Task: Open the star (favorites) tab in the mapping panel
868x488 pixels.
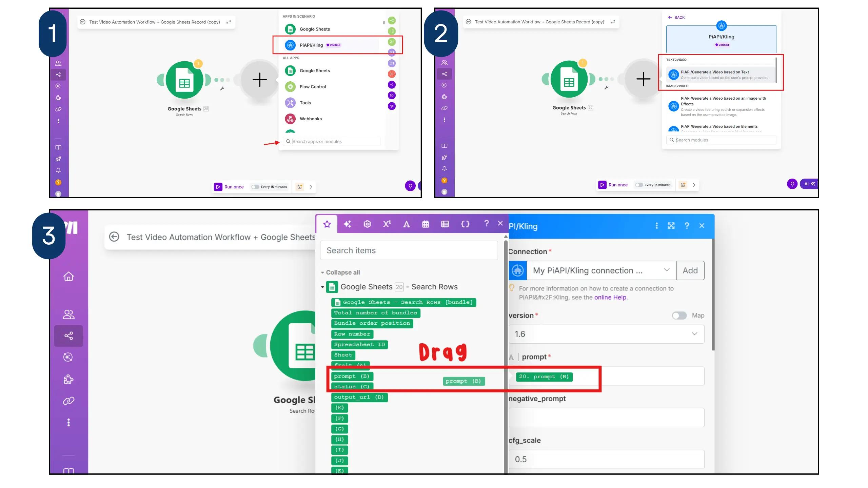Action: 327,224
